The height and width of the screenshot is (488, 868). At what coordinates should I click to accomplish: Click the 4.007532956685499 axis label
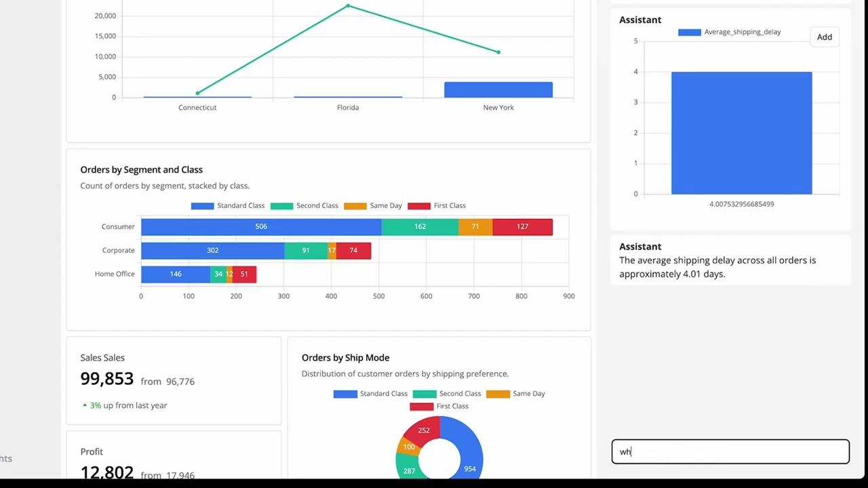click(x=742, y=204)
